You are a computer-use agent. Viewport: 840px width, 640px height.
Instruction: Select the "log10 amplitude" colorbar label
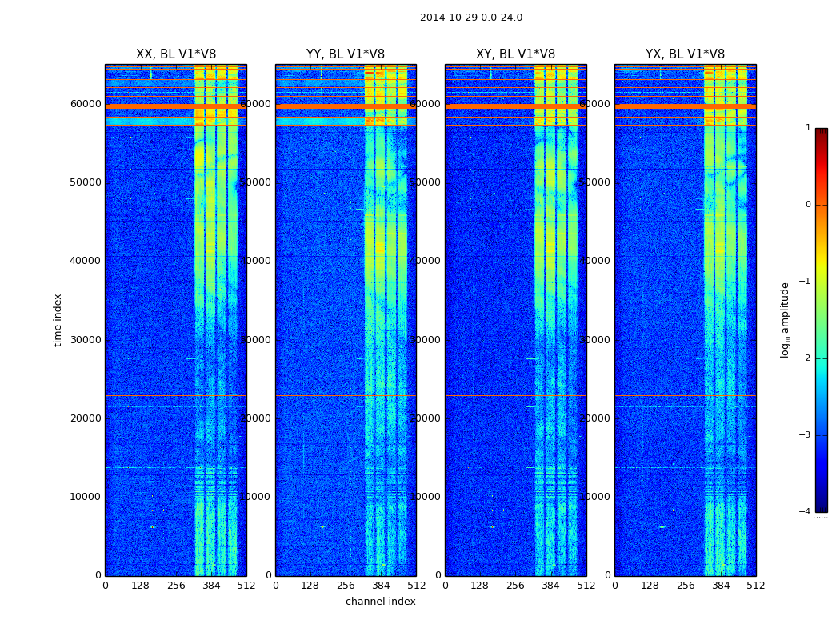coord(785,320)
